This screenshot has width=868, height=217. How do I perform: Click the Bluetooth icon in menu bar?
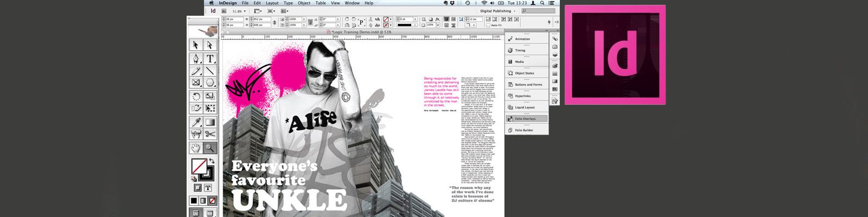tap(475, 3)
